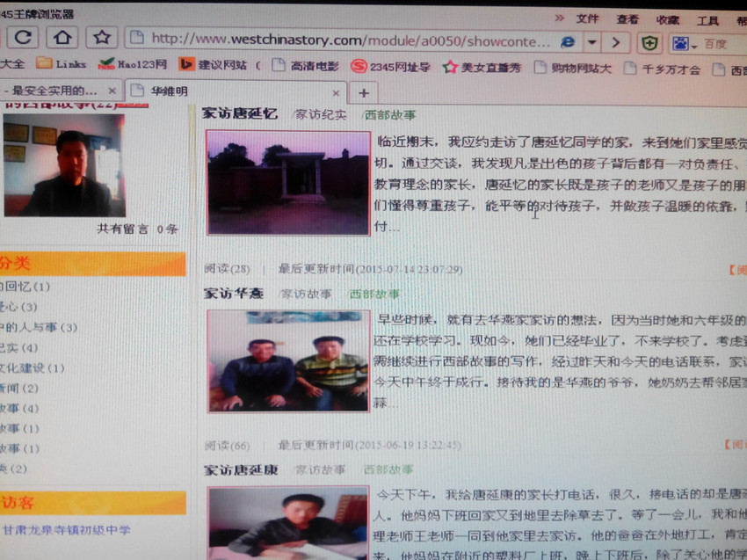Open the 家访华燕 article title

(234, 293)
